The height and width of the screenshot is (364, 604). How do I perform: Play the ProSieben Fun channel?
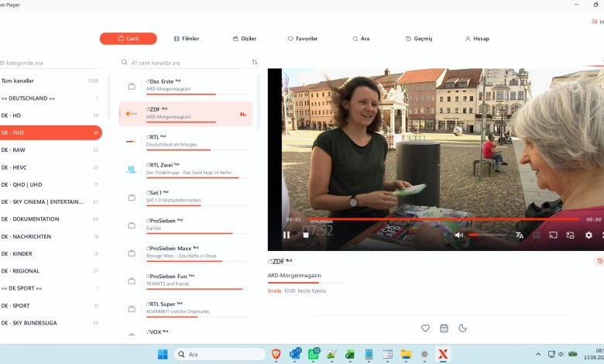(186, 280)
